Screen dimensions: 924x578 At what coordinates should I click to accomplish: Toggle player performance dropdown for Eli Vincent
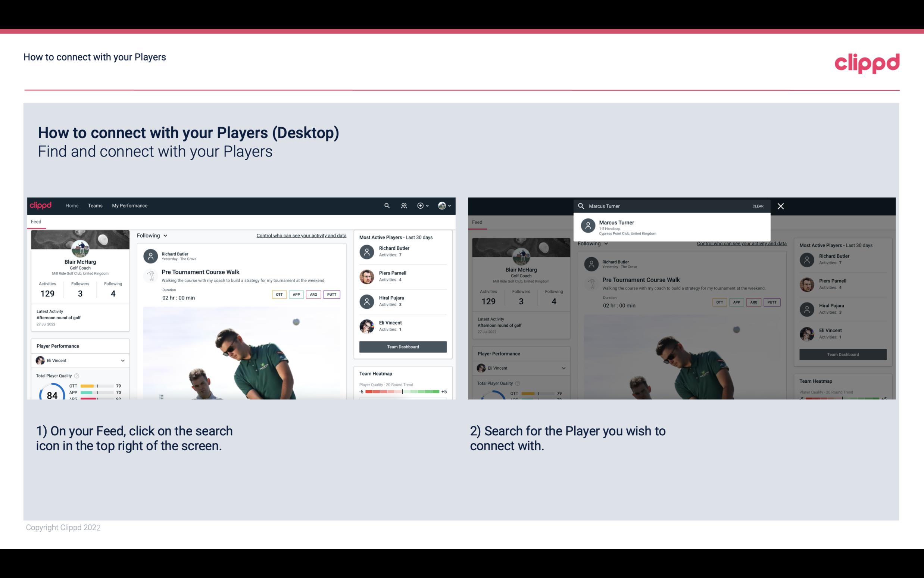coord(122,360)
